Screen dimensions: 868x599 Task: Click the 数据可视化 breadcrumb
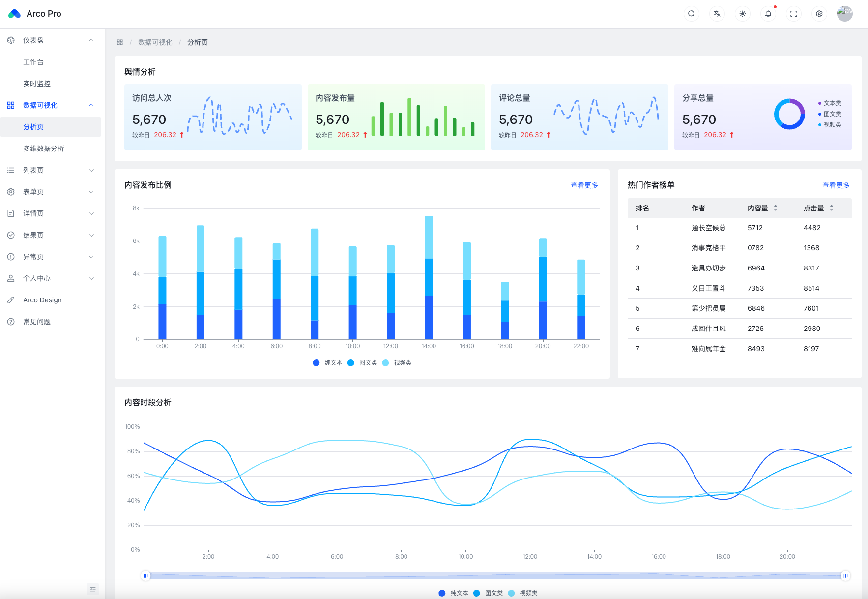155,42
